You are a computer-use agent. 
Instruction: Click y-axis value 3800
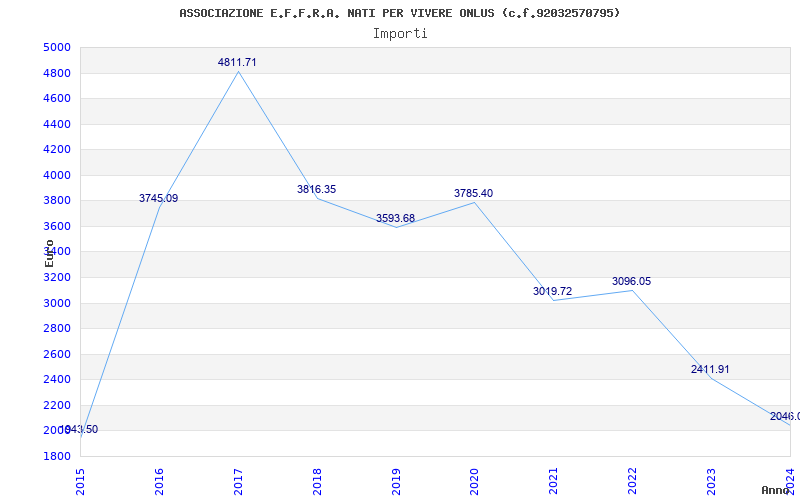pyautogui.click(x=56, y=201)
